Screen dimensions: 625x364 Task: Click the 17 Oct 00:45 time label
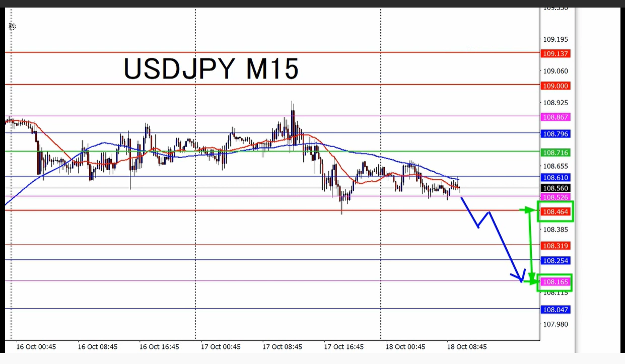(x=221, y=347)
